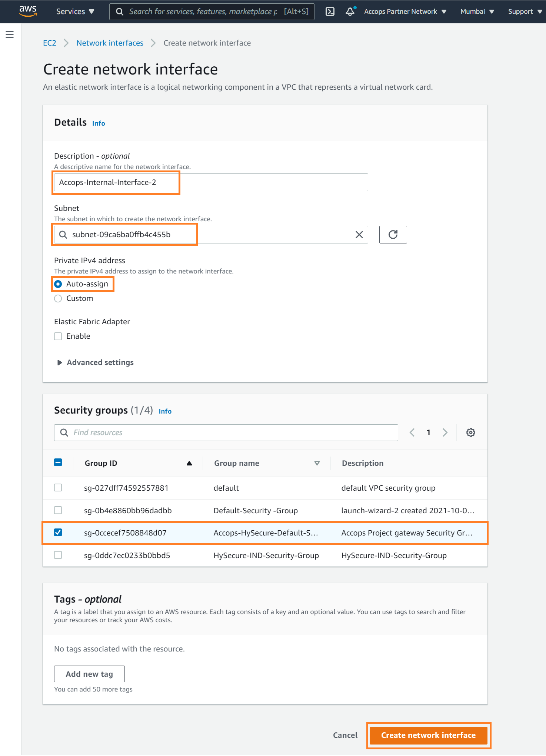Open the Mumbai region selector
The width and height of the screenshot is (546, 756).
(477, 11)
